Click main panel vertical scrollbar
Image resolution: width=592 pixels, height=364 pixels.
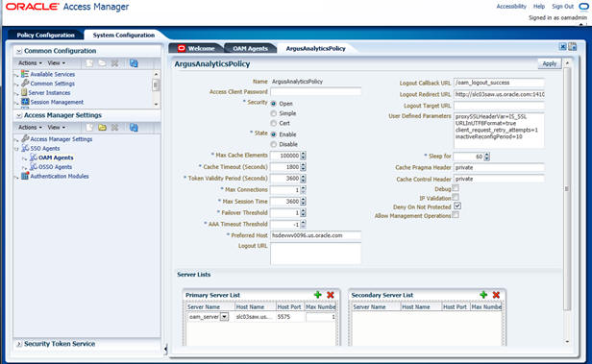(567, 188)
